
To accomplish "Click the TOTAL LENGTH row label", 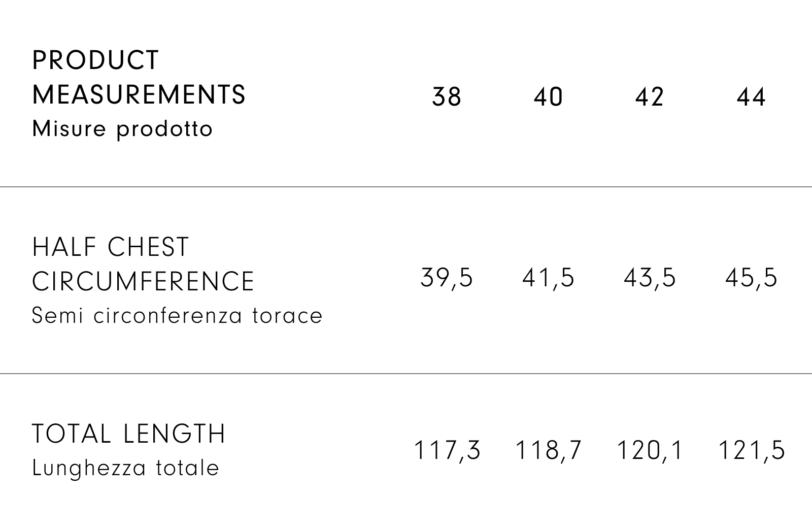I will point(128,434).
